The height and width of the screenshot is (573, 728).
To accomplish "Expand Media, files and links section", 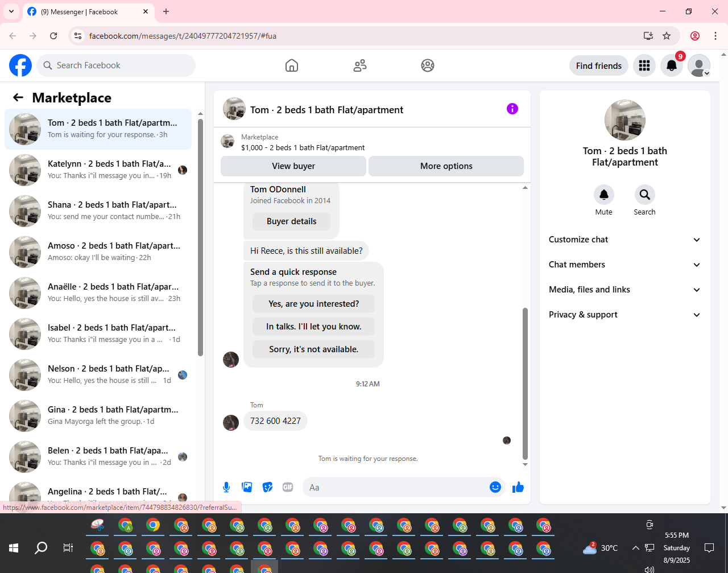I will [x=625, y=290].
